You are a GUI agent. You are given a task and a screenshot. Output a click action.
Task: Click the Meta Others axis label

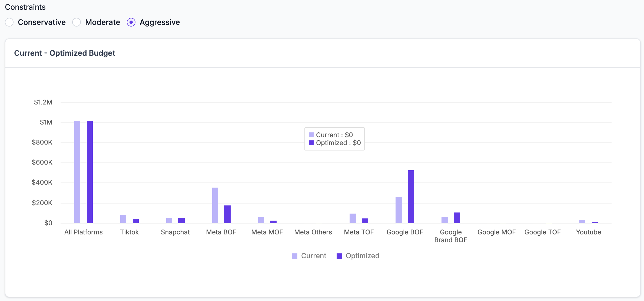[x=313, y=232]
